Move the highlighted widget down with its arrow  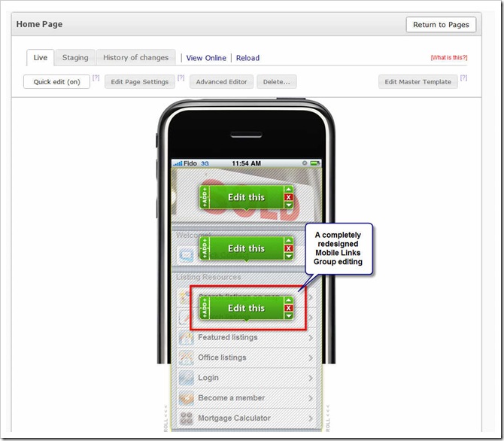[x=289, y=317]
